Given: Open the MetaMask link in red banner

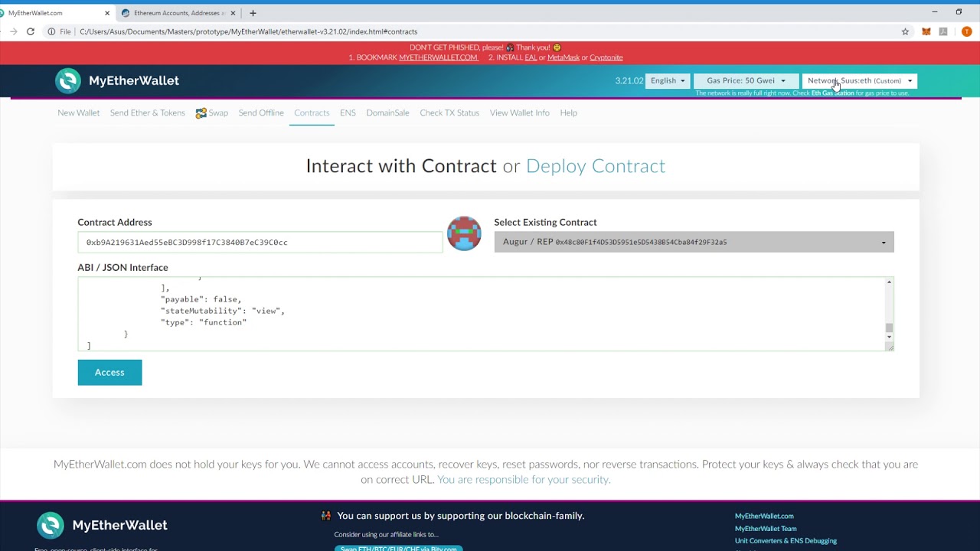Looking at the screenshot, I should (563, 57).
